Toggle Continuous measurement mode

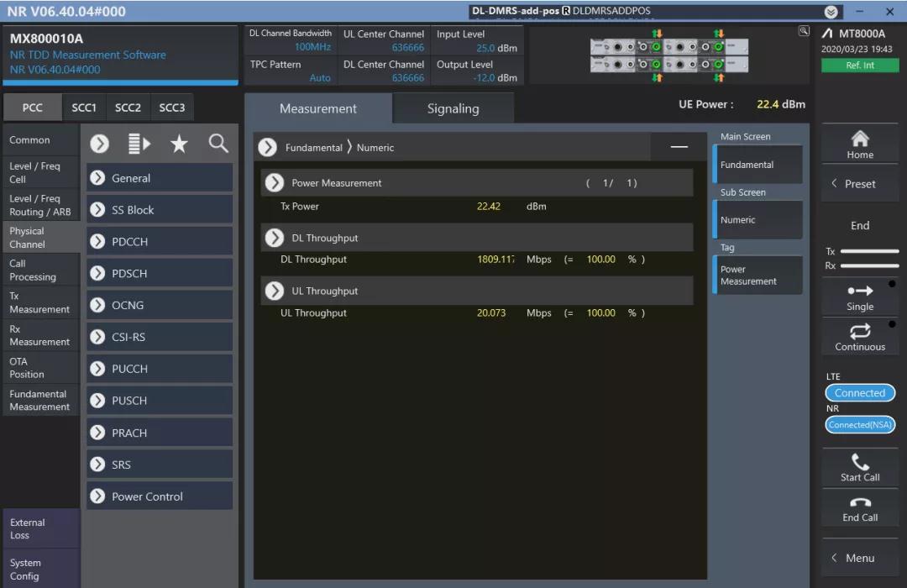coord(860,338)
